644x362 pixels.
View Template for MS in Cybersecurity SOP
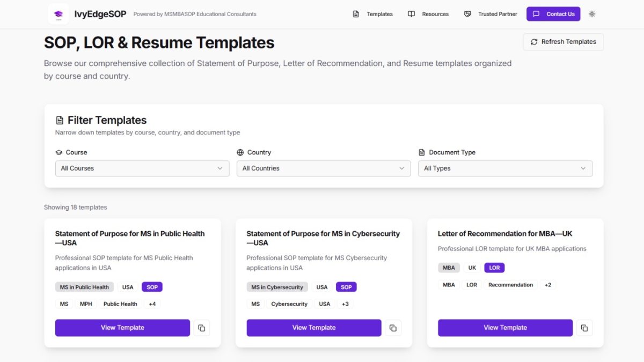coord(314,328)
